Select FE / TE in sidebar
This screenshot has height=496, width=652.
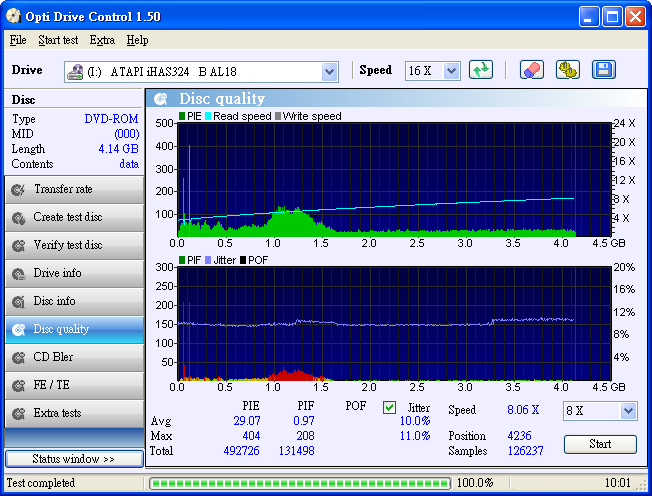pyautogui.click(x=74, y=385)
